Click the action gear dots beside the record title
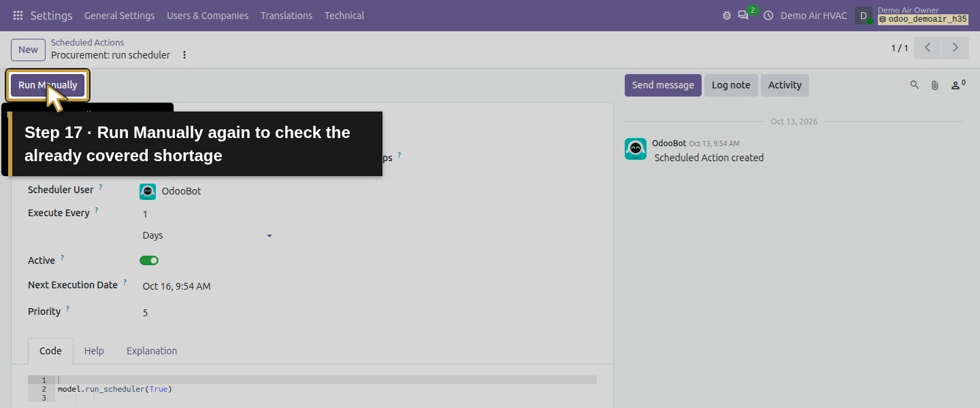Viewport: 980px width, 408px height. pos(184,55)
